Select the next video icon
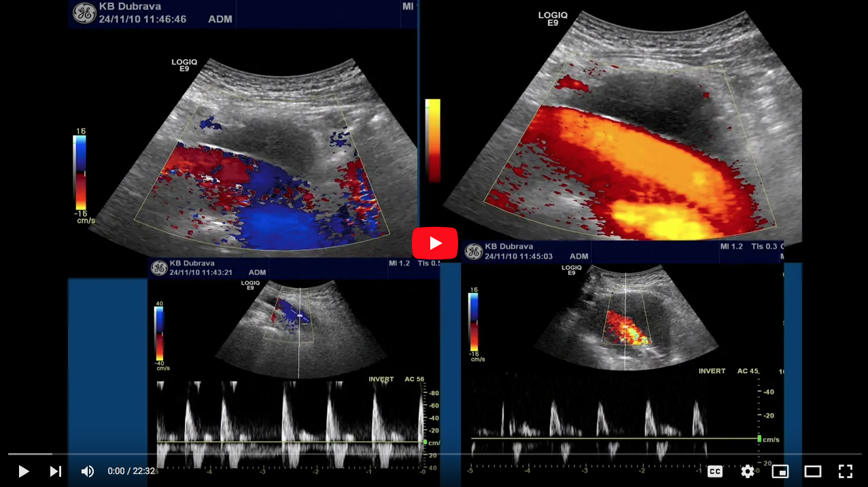The height and width of the screenshot is (487, 868). 55,471
